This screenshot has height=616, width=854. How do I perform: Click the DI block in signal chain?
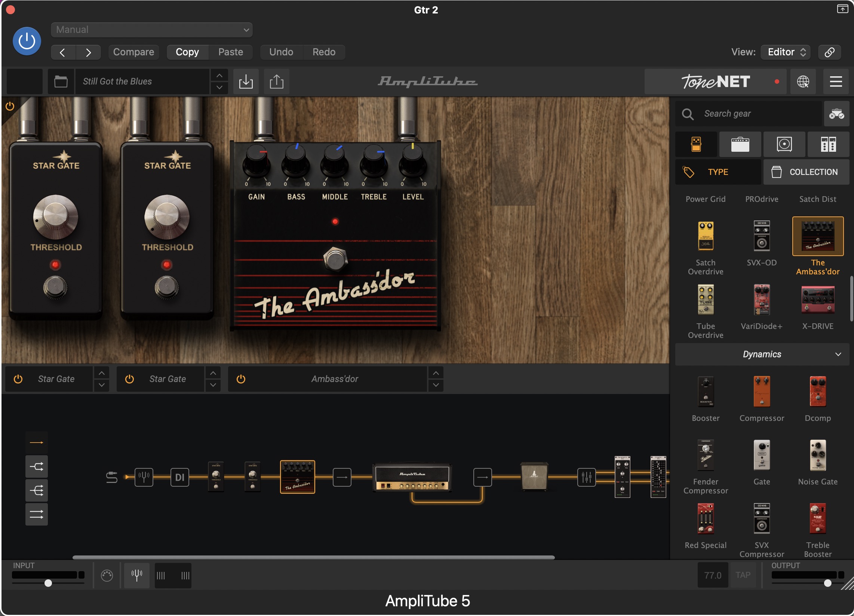tap(179, 477)
